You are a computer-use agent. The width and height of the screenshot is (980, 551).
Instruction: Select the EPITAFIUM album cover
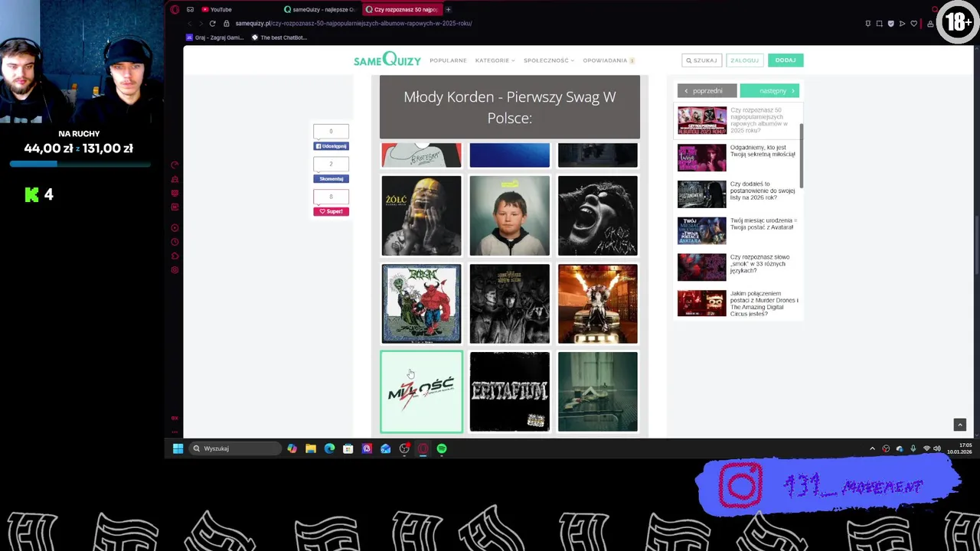click(509, 392)
